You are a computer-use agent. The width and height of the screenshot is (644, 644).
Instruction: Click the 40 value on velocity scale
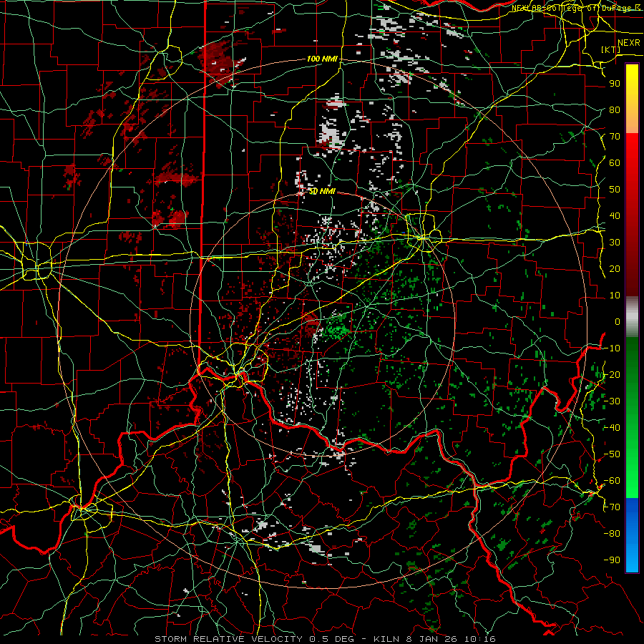click(x=615, y=216)
